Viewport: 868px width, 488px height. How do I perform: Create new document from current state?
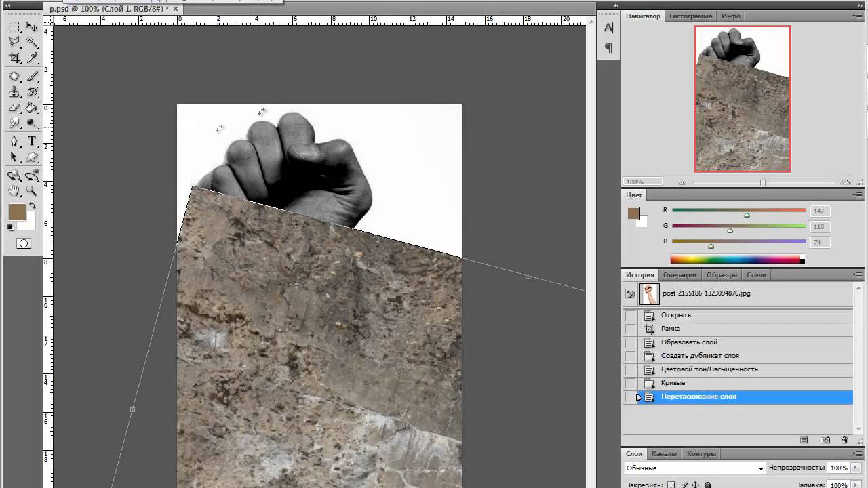pyautogui.click(x=804, y=440)
